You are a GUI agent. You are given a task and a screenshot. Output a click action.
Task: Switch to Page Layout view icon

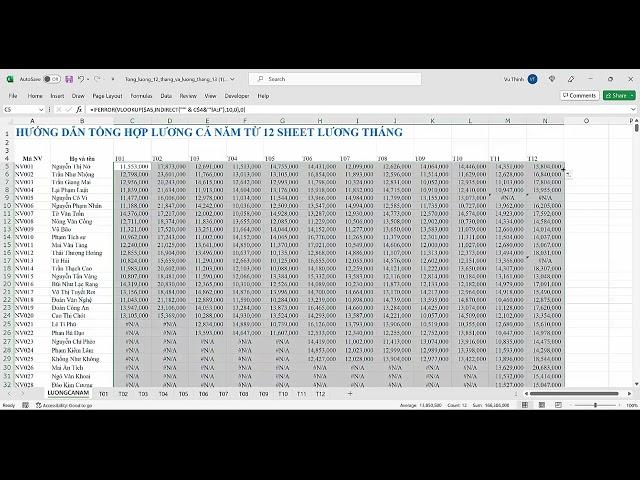[542, 405]
